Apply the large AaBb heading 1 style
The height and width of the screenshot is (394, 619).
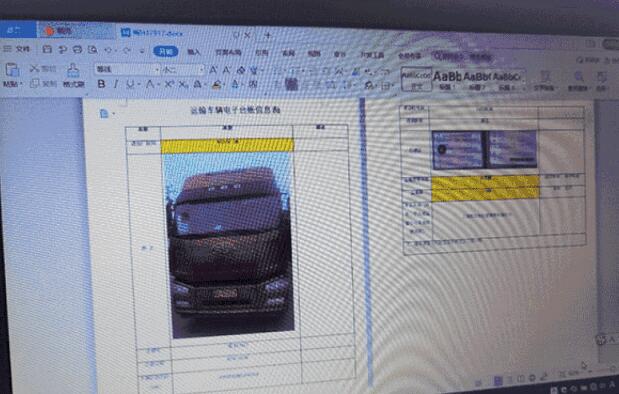(x=447, y=76)
